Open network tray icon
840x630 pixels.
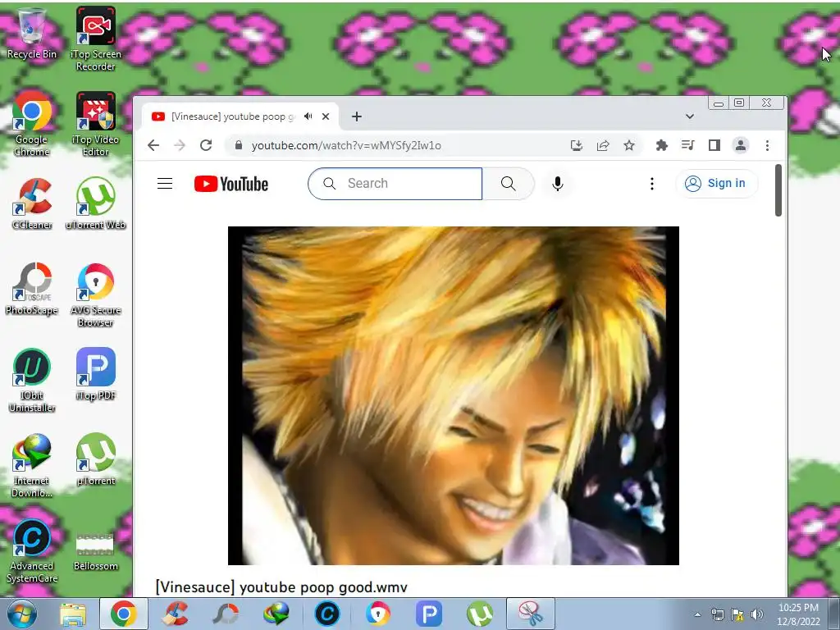[x=717, y=614]
